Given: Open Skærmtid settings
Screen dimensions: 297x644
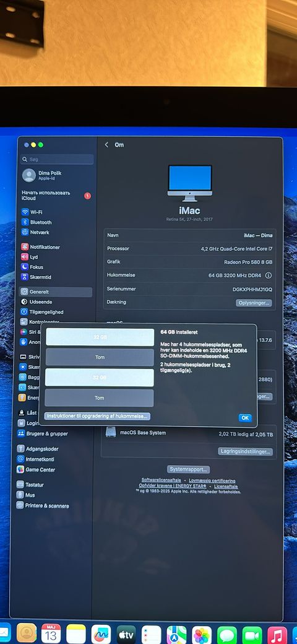Looking at the screenshot, I should coord(36,277).
